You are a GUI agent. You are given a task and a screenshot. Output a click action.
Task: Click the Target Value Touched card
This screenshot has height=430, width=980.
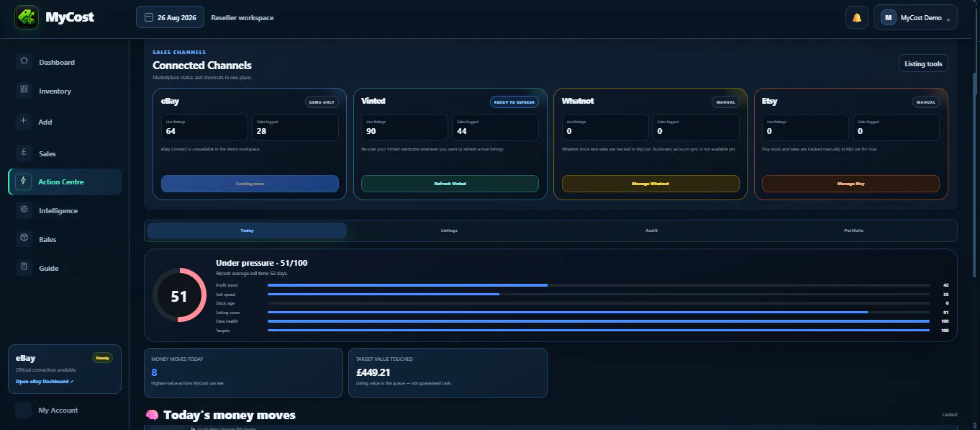447,372
